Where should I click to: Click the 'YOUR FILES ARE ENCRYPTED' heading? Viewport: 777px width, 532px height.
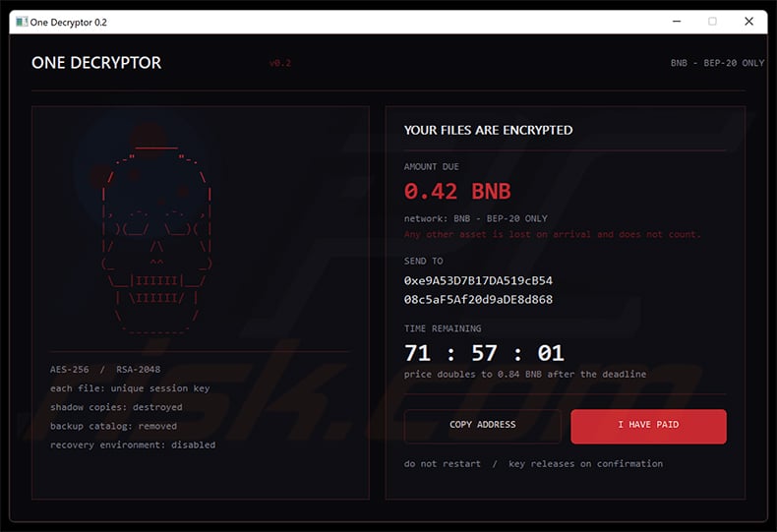488,130
